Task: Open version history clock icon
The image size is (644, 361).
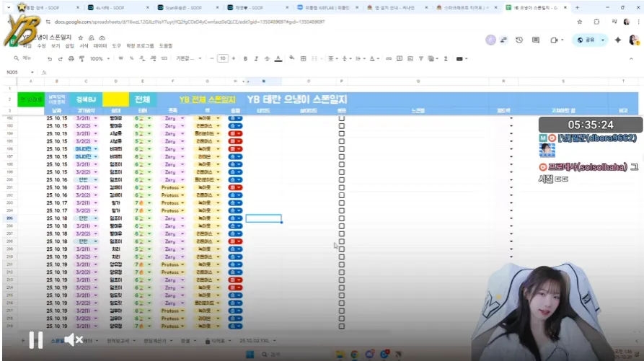Action: point(519,40)
